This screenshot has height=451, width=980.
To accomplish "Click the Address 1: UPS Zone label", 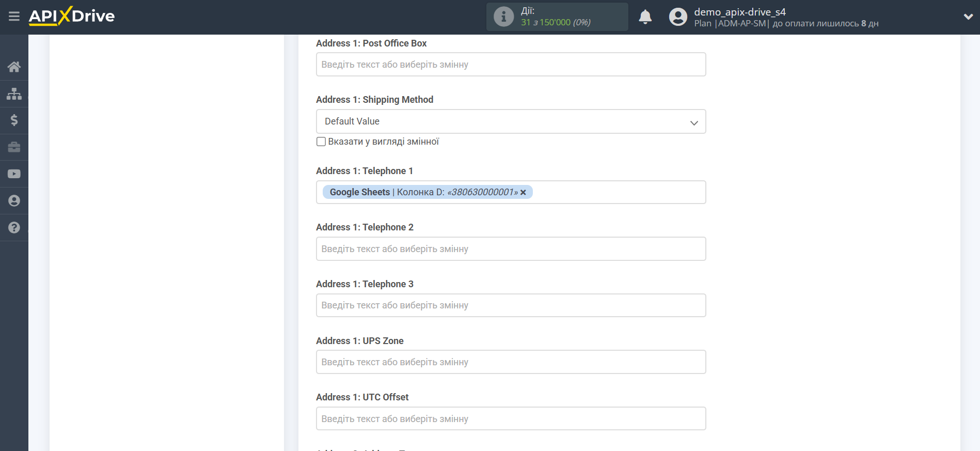I will (x=360, y=341).
